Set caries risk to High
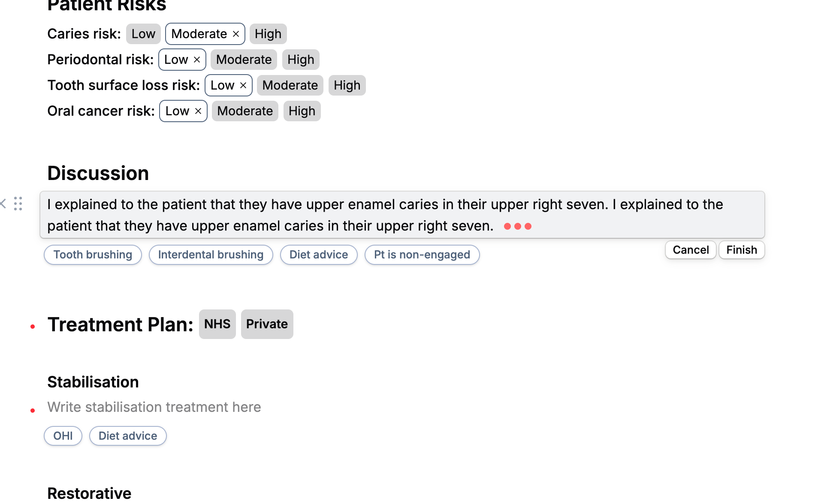The width and height of the screenshot is (815, 504). (268, 34)
